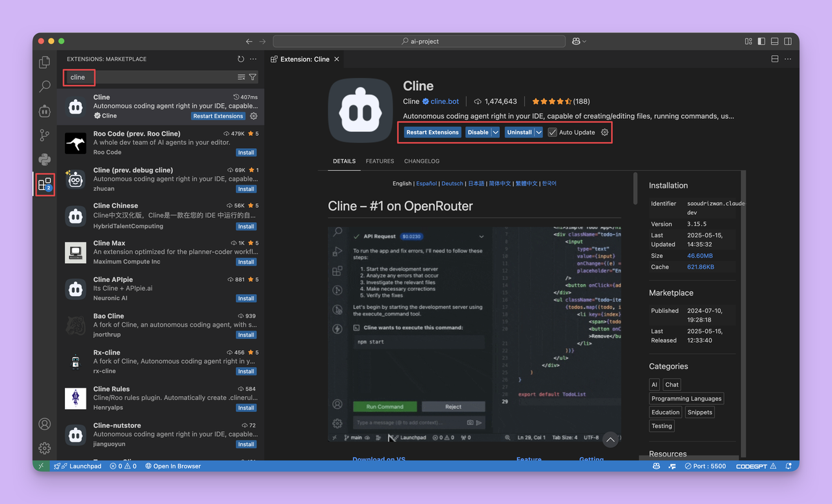This screenshot has height=504, width=832.
Task: Show errors and warnings in status bar
Action: point(123,466)
